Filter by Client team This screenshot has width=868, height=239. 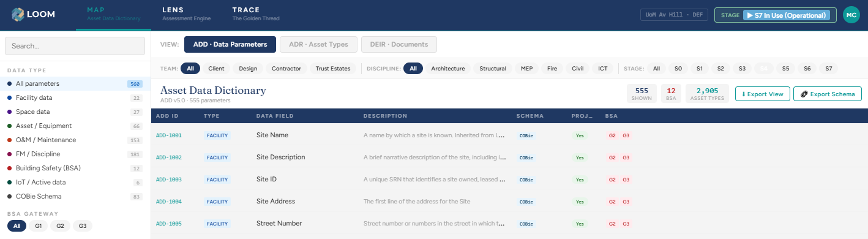217,69
